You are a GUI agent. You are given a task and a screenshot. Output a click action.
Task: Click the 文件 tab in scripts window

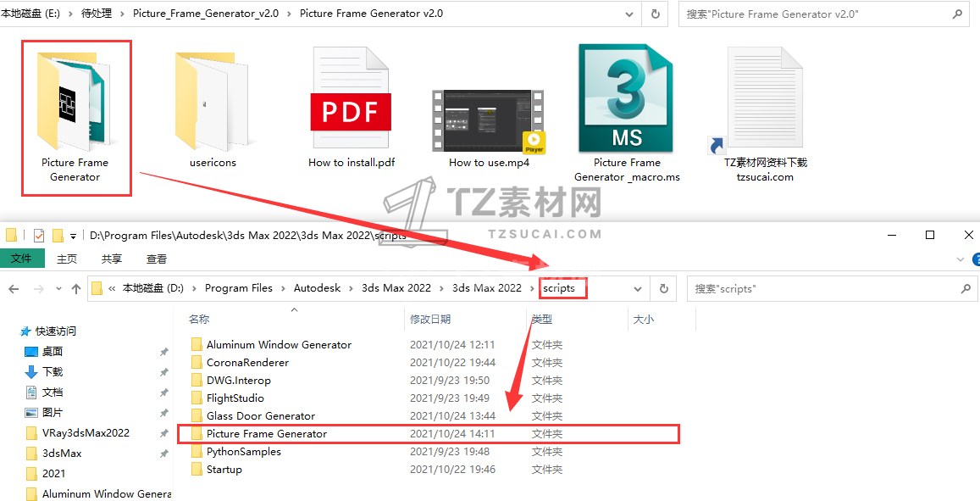(22, 259)
